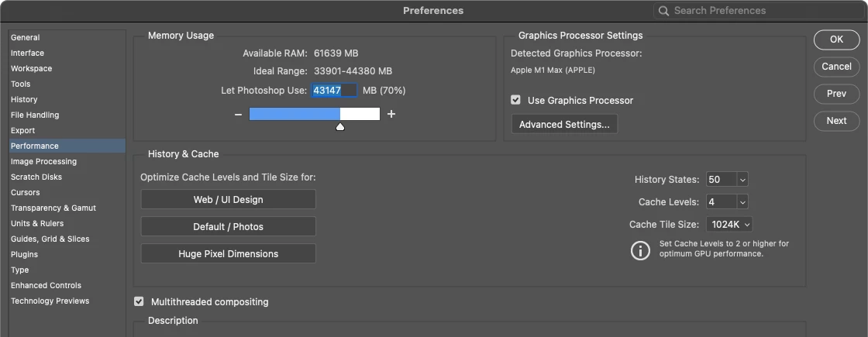Click the OK button
Image resolution: width=868 pixels, height=337 pixels.
[836, 40]
